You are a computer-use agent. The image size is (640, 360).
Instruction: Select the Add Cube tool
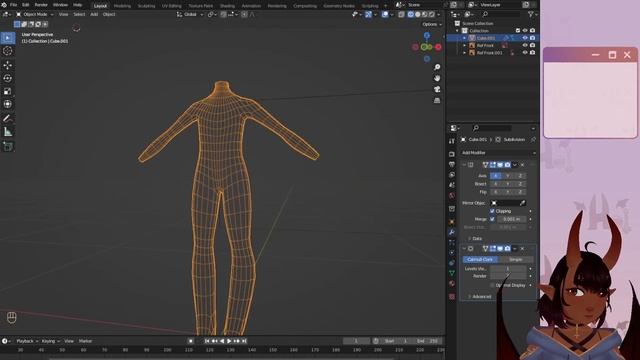pyautogui.click(x=8, y=146)
